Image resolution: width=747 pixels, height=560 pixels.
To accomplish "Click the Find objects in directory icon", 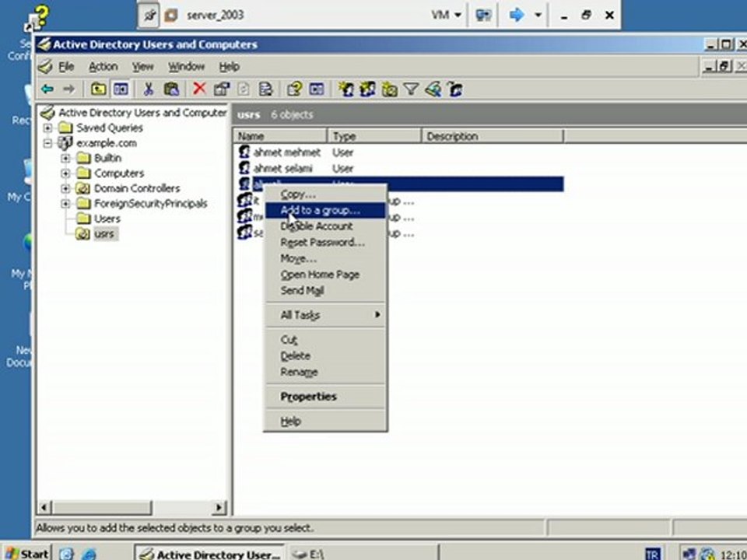I will (433, 89).
